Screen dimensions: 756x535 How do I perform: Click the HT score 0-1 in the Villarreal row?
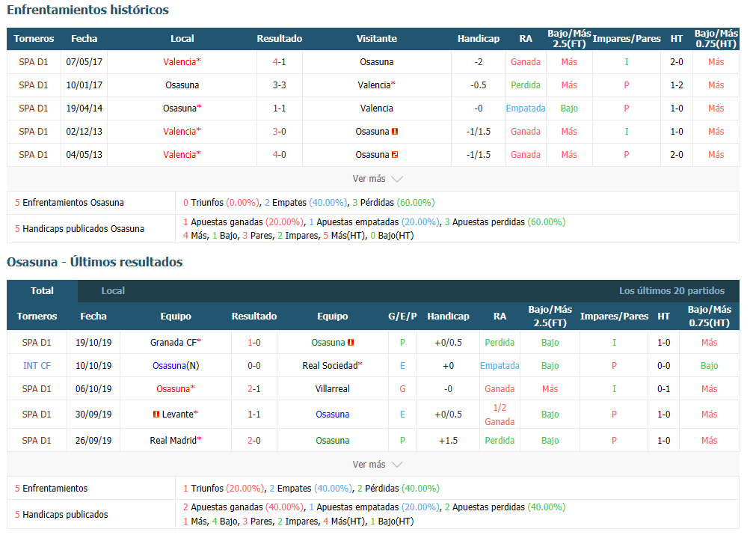pos(663,388)
